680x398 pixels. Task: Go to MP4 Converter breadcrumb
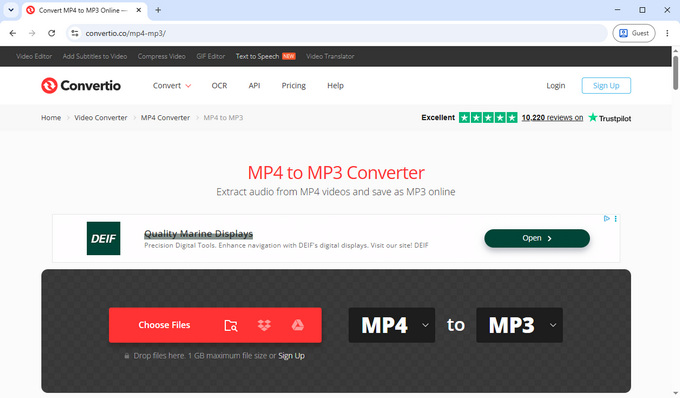pos(165,117)
